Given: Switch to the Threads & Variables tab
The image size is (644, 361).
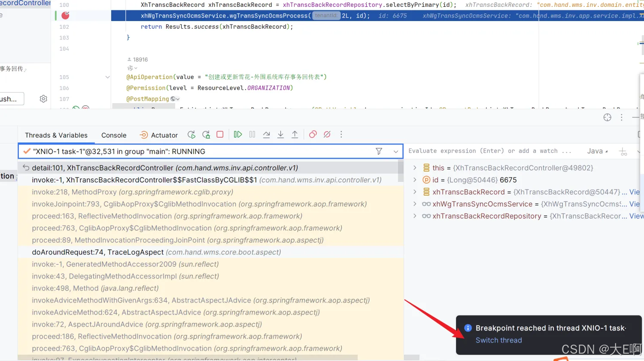Looking at the screenshot, I should 56,135.
